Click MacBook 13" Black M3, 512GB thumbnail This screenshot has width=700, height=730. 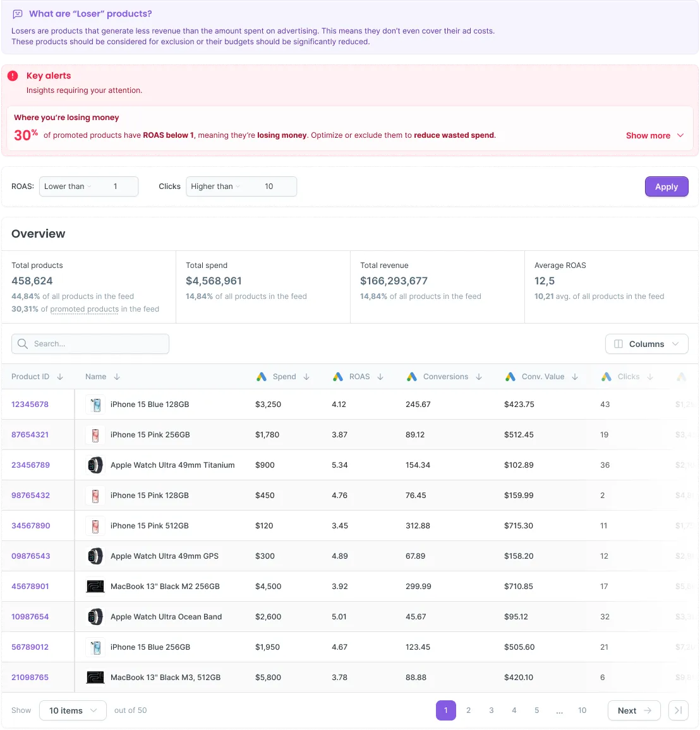pyautogui.click(x=95, y=678)
